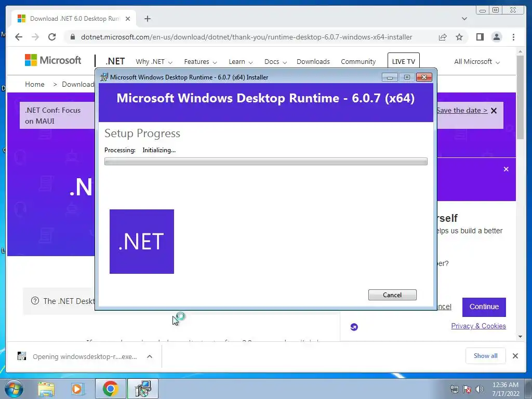Expand the Why .NET menu

154,62
